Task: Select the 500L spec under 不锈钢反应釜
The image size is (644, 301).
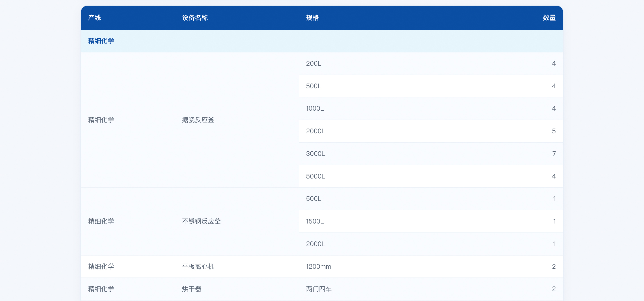Action: pyautogui.click(x=314, y=199)
